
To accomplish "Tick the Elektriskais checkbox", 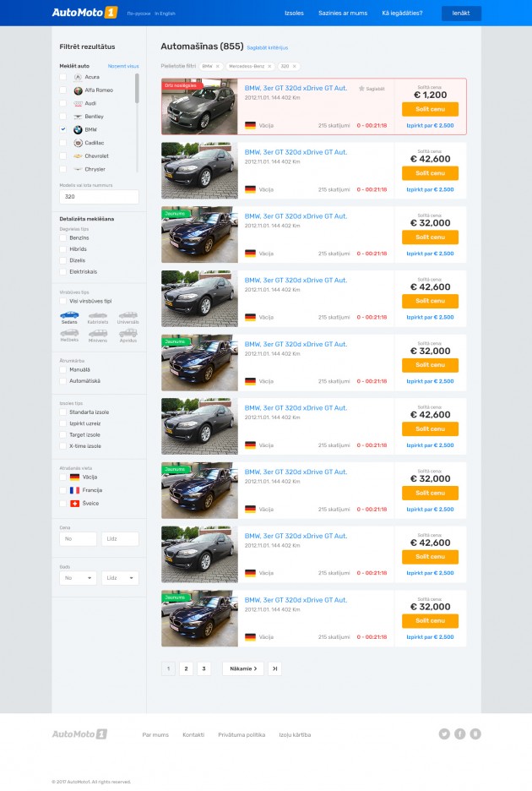I will [x=63, y=272].
